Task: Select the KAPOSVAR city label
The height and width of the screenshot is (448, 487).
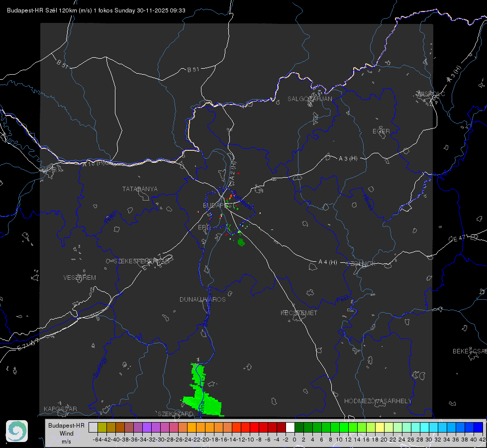Action: (x=60, y=409)
